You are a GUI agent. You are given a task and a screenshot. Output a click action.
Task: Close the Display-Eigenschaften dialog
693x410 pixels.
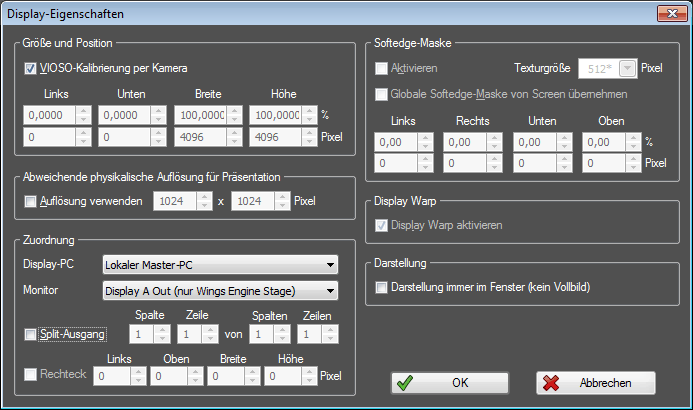(672, 13)
